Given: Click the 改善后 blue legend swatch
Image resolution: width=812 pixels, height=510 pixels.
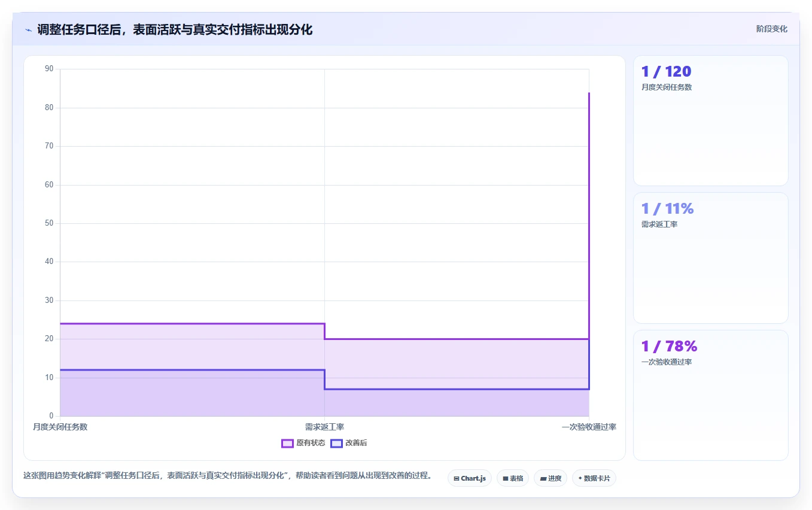Looking at the screenshot, I should pos(336,443).
